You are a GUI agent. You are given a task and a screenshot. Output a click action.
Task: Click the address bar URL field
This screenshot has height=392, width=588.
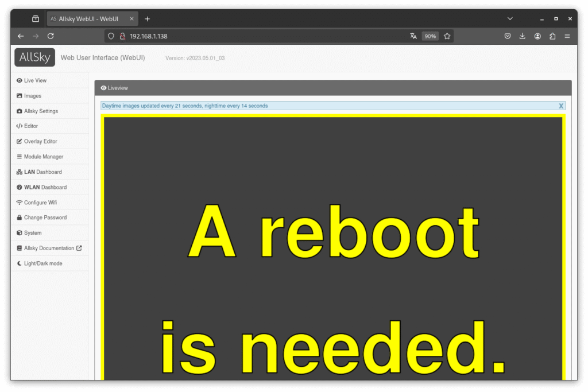click(x=258, y=36)
